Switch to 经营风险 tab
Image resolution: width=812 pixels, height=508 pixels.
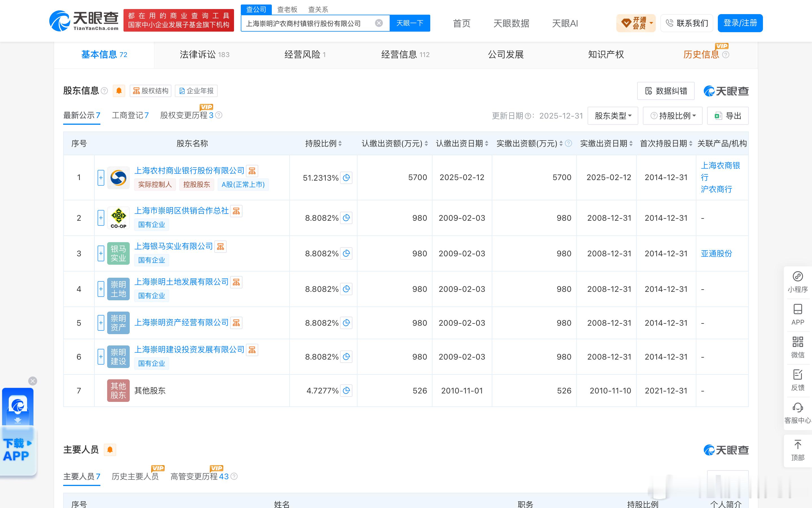[x=305, y=54]
